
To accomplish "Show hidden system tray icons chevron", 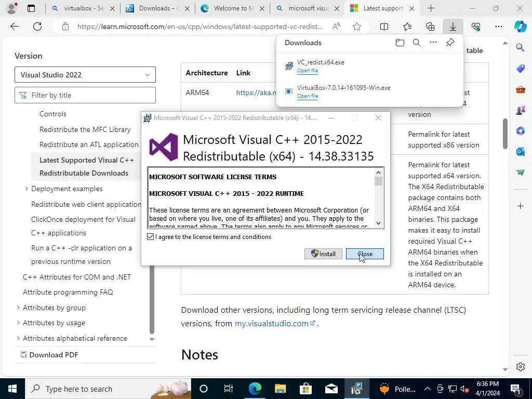I will point(428,389).
